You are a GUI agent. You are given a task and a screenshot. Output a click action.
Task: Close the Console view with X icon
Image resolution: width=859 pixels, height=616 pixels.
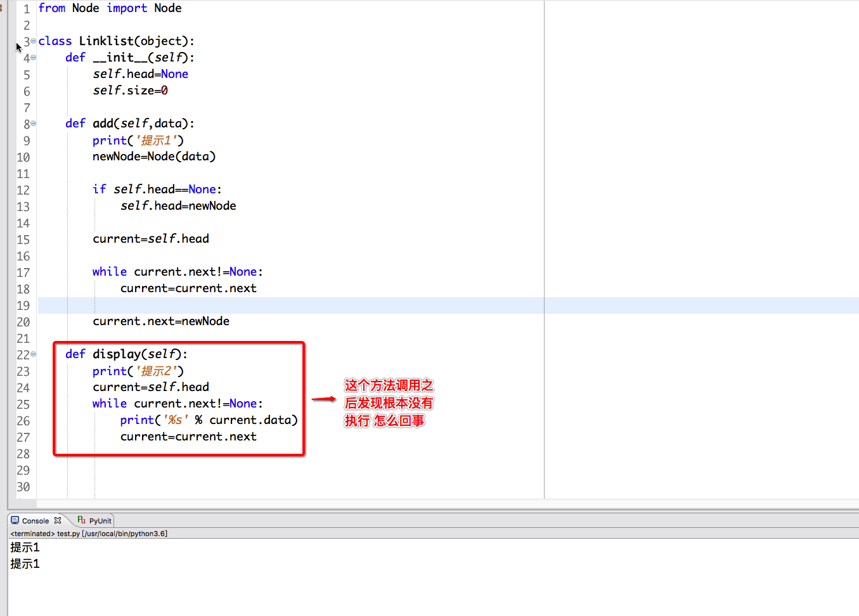(58, 520)
